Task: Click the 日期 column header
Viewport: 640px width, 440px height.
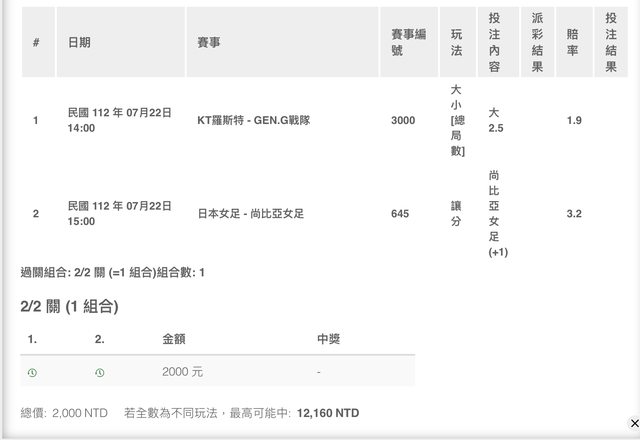Action: click(x=79, y=43)
